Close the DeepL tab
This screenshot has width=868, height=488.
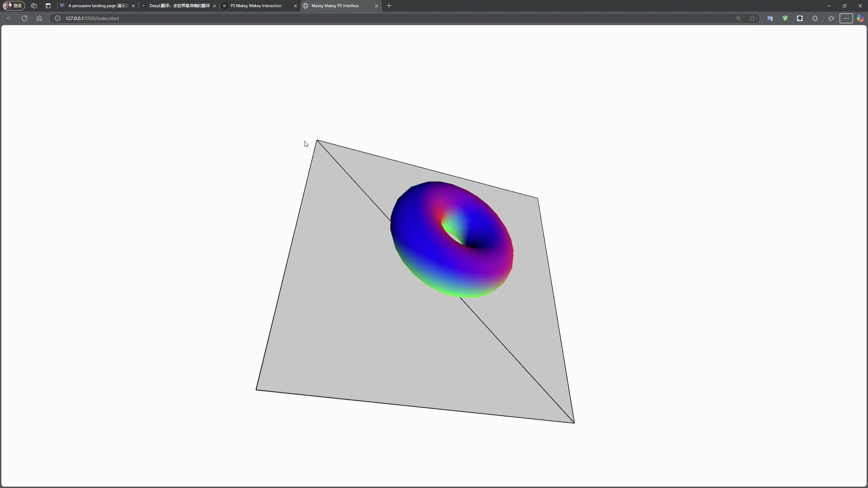(214, 6)
